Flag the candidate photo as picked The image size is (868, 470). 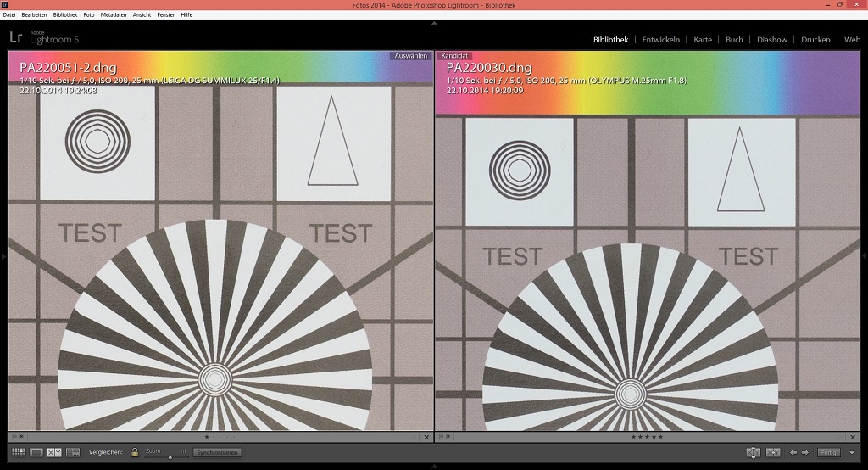point(441,437)
